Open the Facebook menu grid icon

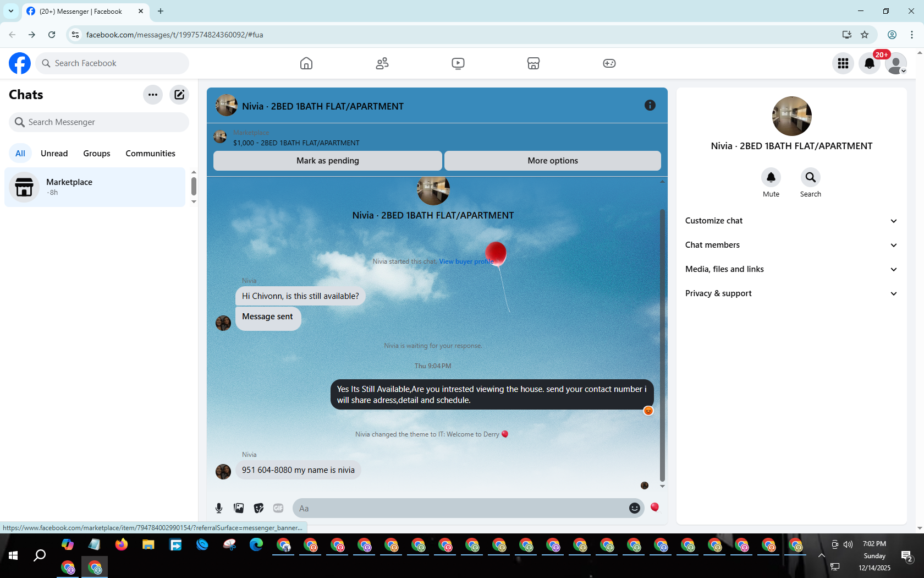pos(843,63)
